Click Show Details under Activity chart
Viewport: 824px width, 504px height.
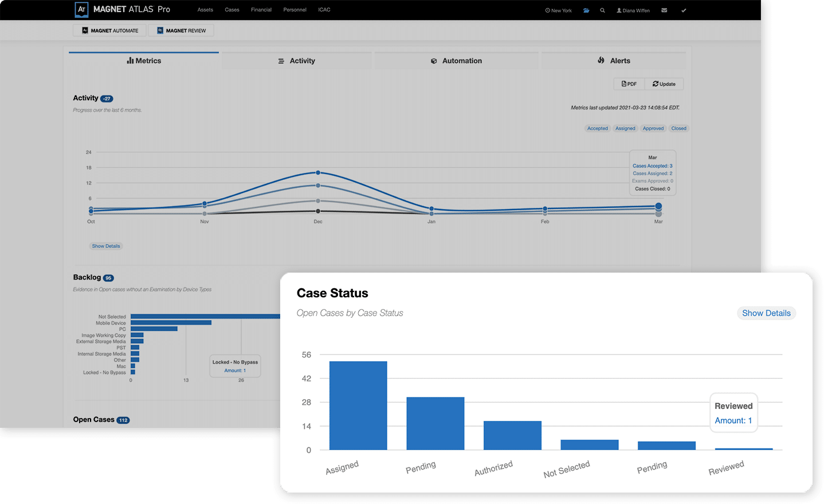point(106,246)
